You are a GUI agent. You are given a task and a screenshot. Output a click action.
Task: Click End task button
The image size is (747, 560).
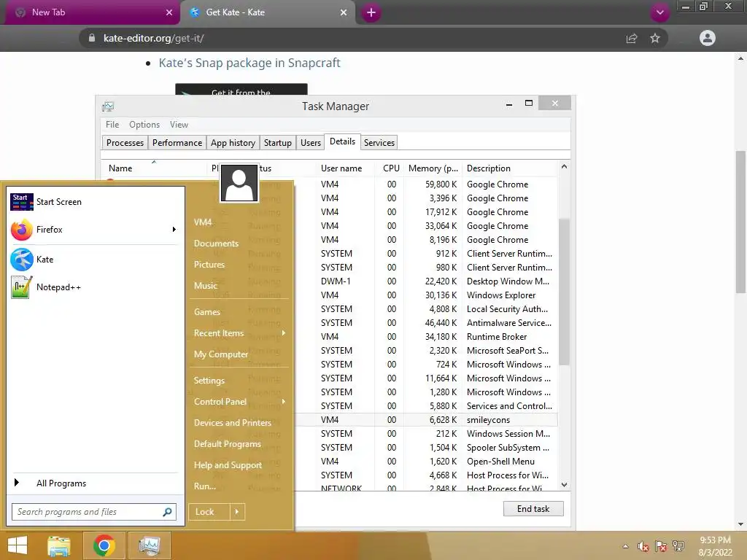[x=533, y=508]
